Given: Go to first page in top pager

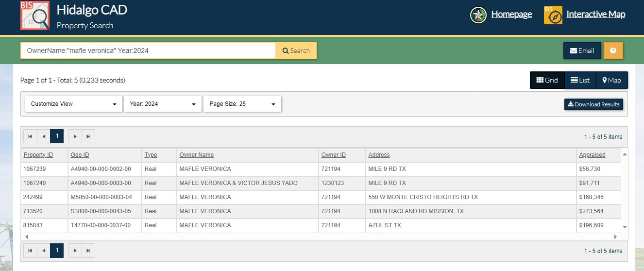Looking at the screenshot, I should point(30,136).
